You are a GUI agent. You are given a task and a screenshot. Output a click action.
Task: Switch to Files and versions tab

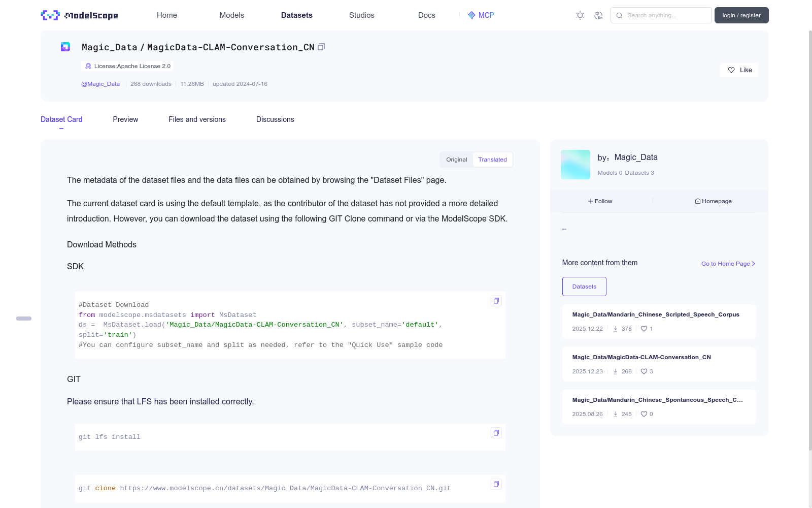tap(197, 119)
